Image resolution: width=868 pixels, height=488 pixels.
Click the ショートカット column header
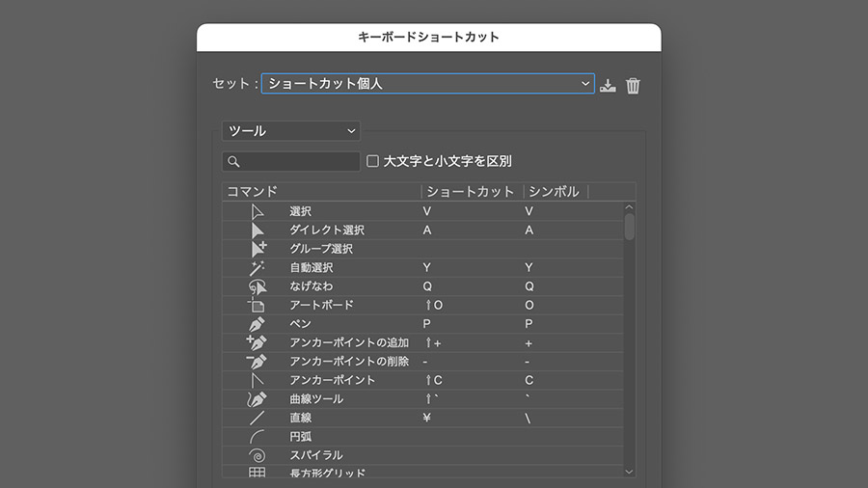tap(471, 192)
